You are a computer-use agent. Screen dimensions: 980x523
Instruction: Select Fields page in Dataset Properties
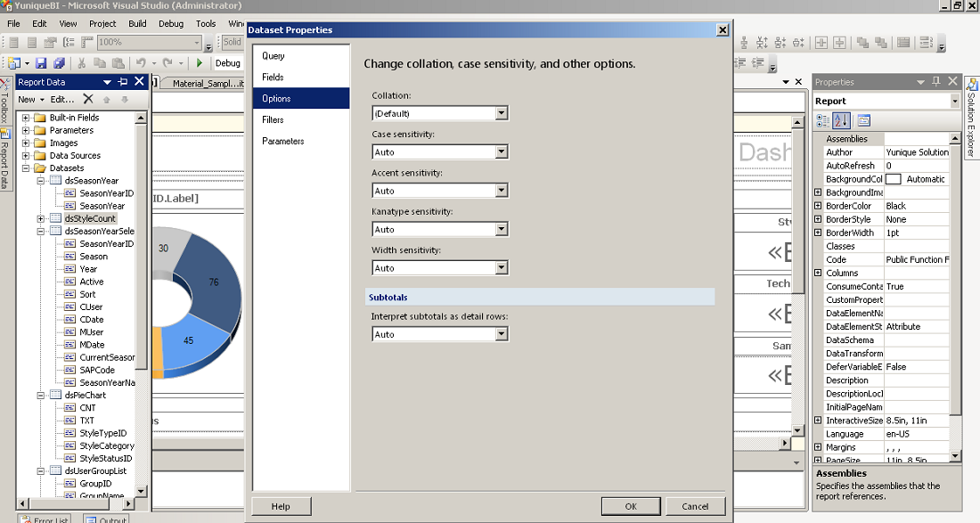[301, 77]
